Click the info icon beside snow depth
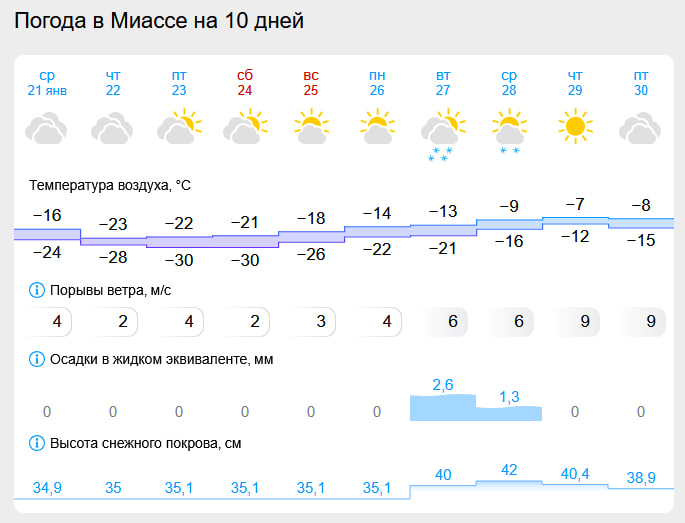685x523 pixels. tap(39, 443)
